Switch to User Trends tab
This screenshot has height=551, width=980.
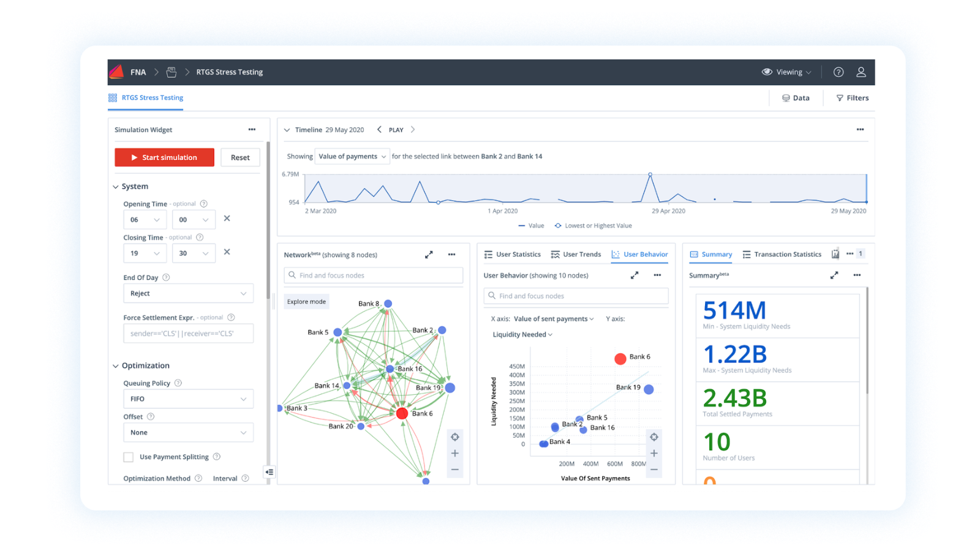point(576,255)
